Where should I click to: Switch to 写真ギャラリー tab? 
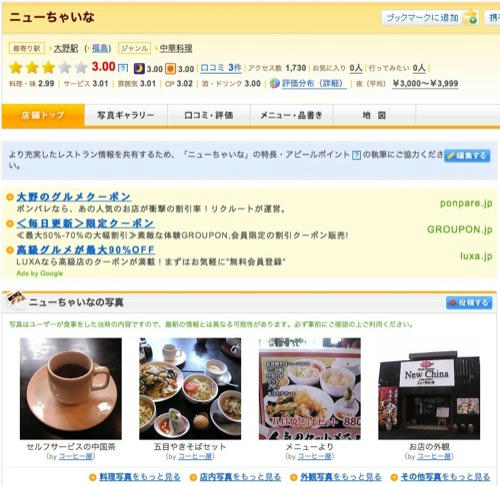tap(126, 115)
